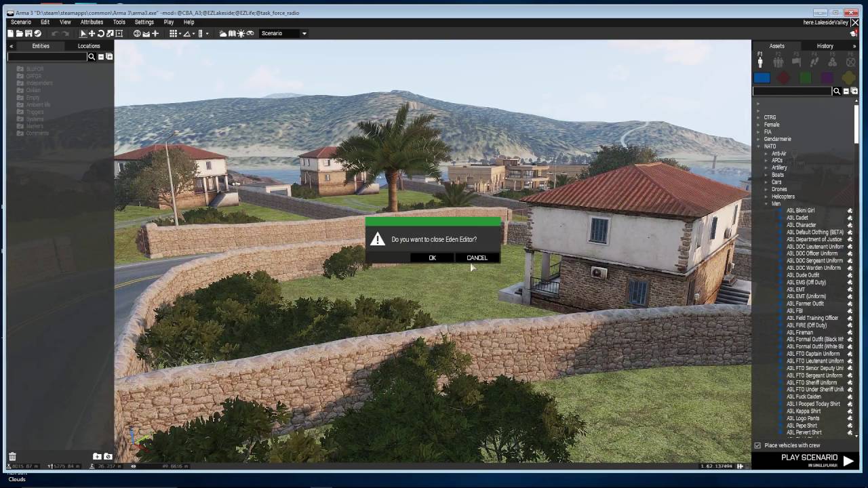Open the Scenario menu
This screenshot has height=488, width=868.
(x=21, y=22)
